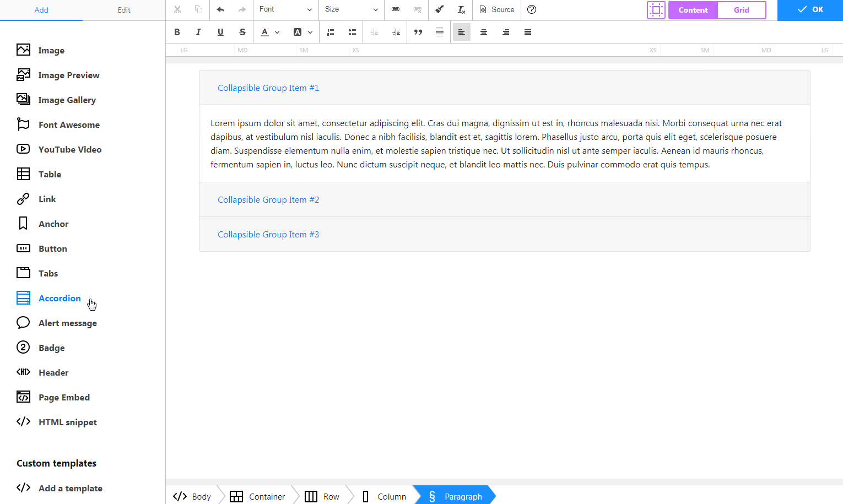Click the Copy Formatting brush icon
Viewport: 843px width, 504px height.
pos(440,9)
